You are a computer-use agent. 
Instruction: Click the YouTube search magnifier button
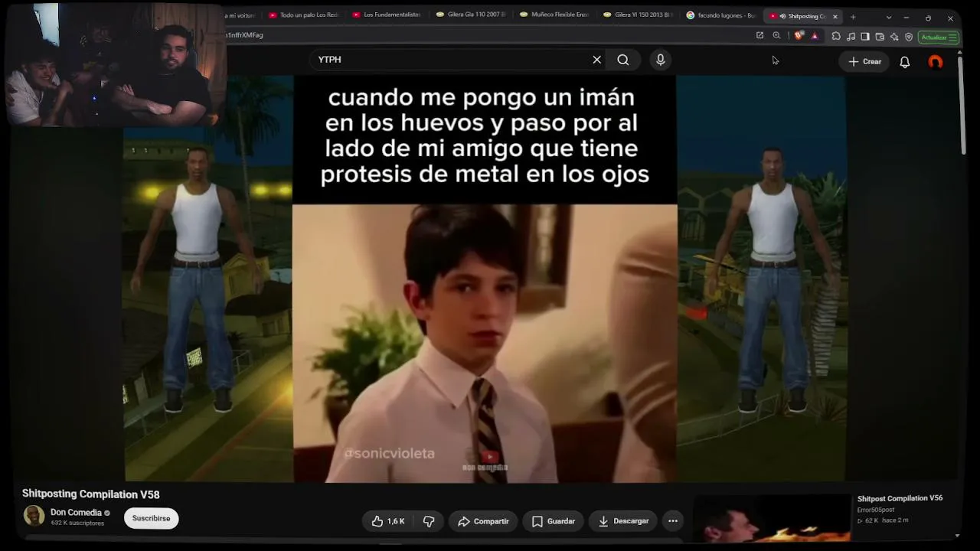pos(623,60)
